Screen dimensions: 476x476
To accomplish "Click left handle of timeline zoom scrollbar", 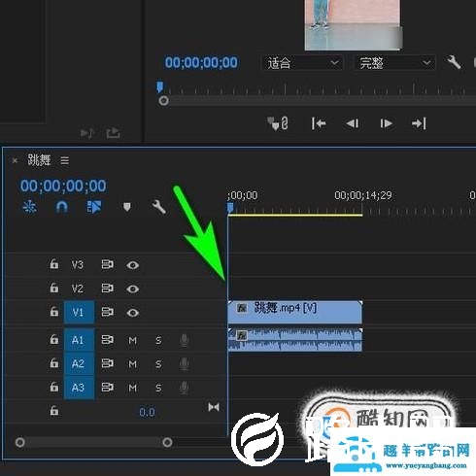I will (20, 442).
